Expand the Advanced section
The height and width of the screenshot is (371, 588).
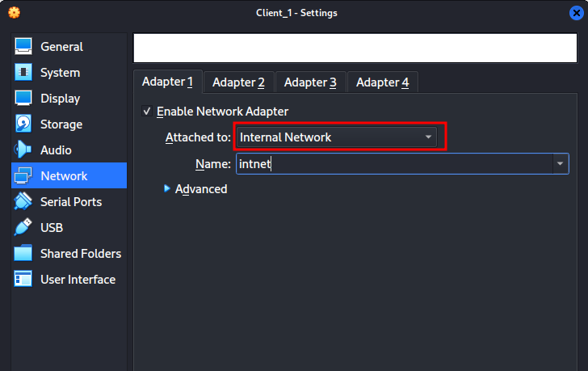pyautogui.click(x=195, y=188)
